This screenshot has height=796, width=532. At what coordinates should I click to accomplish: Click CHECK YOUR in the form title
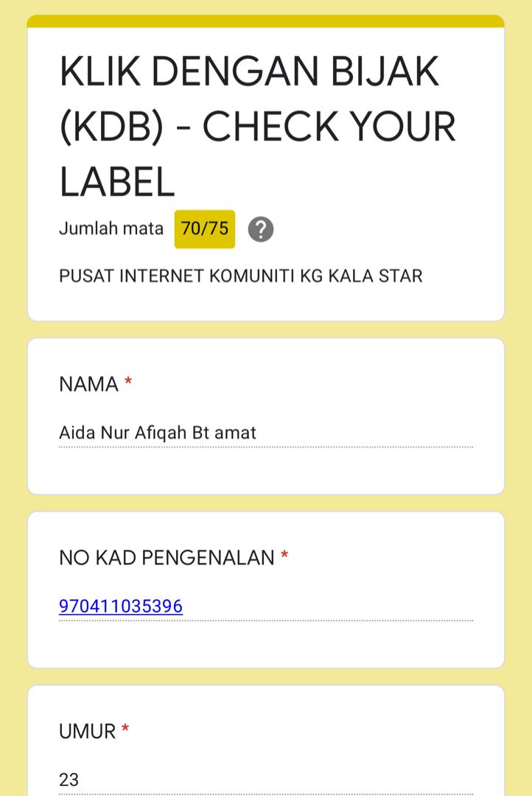click(x=329, y=127)
